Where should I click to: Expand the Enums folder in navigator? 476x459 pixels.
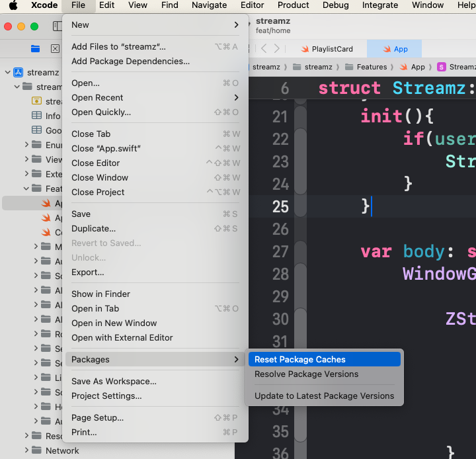26,145
